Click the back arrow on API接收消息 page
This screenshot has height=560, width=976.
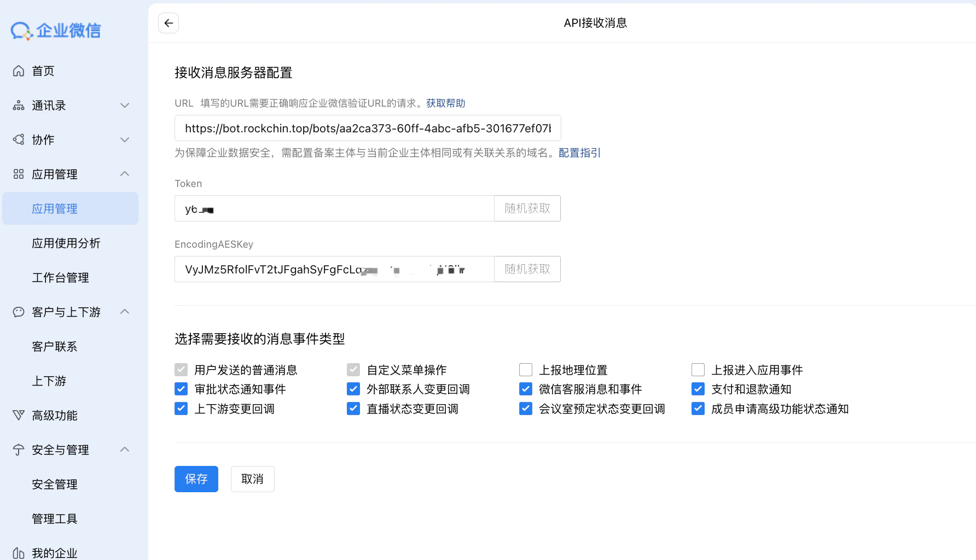tap(168, 22)
